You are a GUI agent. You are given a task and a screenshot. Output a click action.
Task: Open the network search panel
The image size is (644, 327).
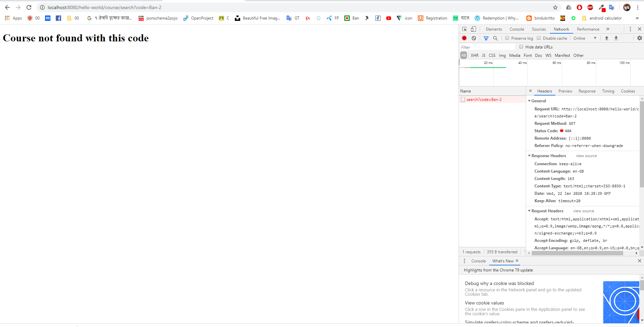coord(495,38)
